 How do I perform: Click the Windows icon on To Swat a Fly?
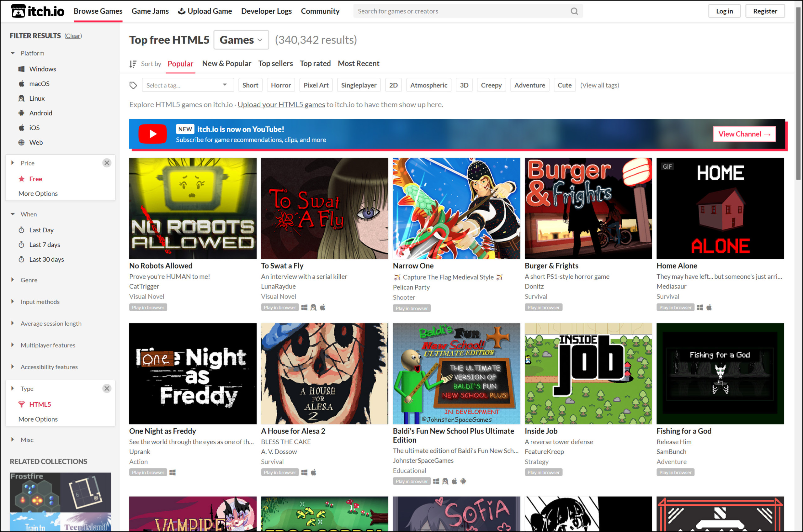(305, 308)
